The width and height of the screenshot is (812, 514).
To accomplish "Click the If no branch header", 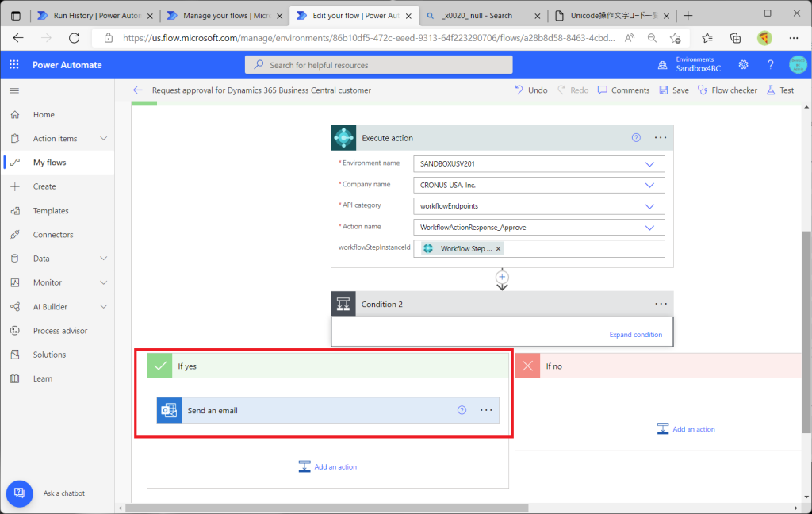I will [657, 366].
